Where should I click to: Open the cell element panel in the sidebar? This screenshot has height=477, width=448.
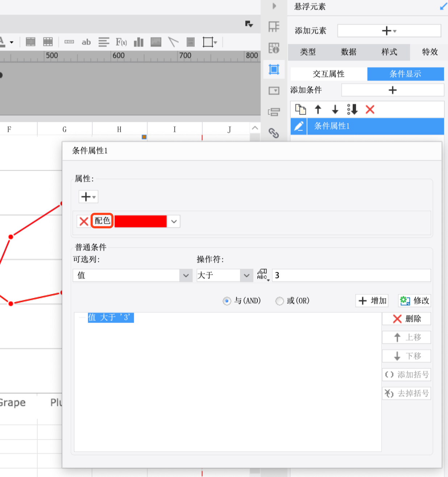274,26
